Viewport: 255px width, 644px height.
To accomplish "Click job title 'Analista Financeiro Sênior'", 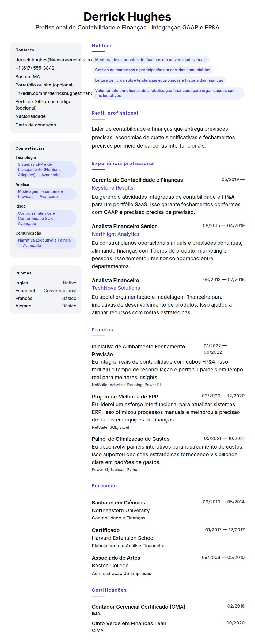I will point(124,226).
